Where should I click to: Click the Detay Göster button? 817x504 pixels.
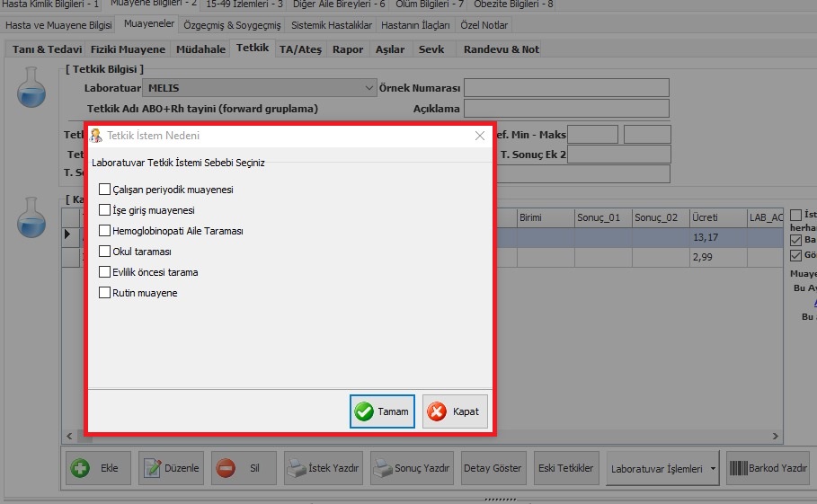[x=493, y=468]
